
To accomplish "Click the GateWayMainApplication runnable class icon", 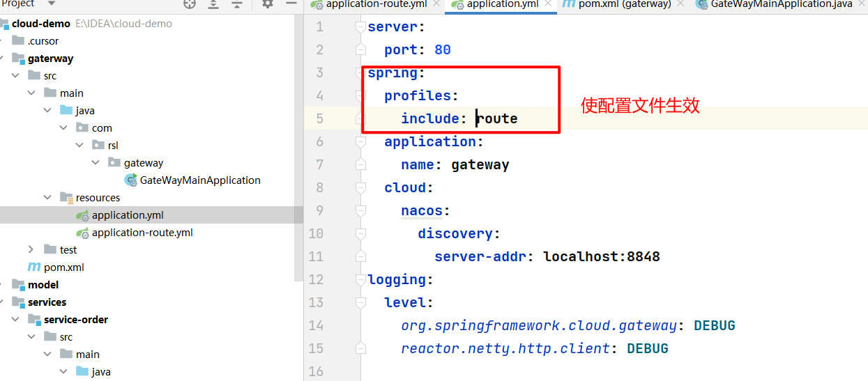I will pos(130,180).
